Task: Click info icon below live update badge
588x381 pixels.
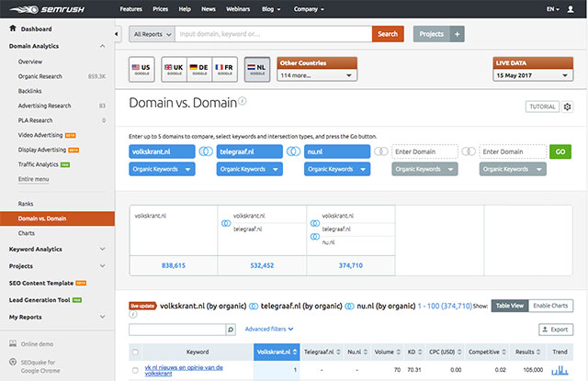Action: [132, 315]
